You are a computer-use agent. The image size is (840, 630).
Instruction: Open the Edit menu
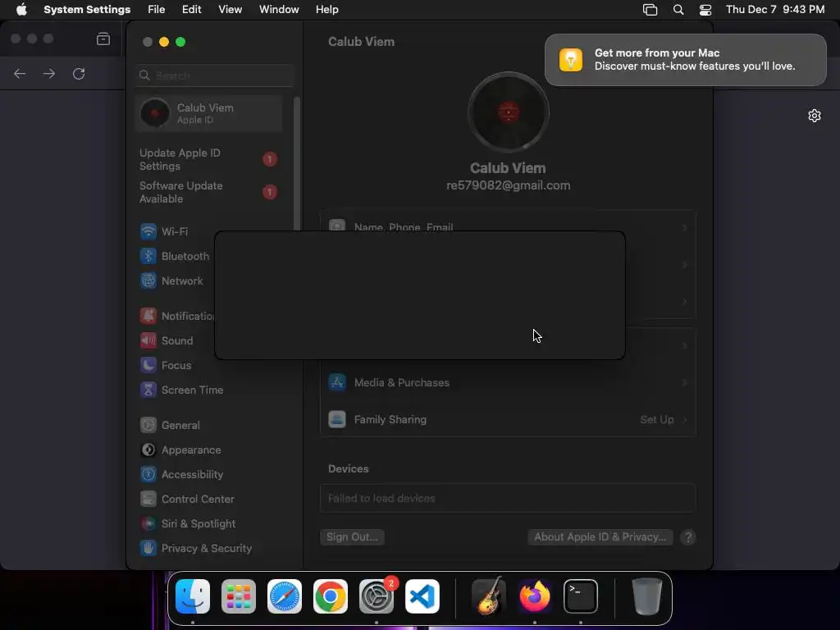tap(191, 10)
